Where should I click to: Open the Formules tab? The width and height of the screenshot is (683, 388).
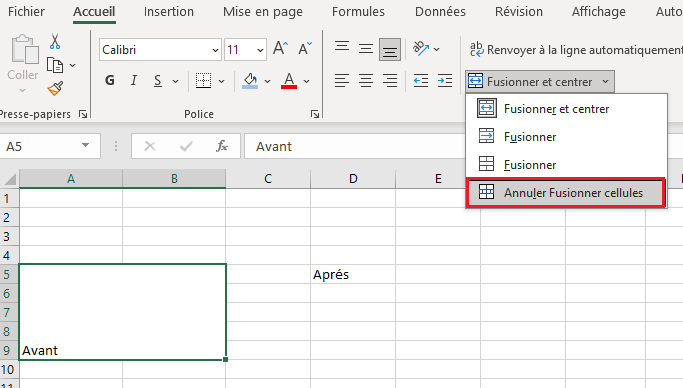pyautogui.click(x=358, y=11)
